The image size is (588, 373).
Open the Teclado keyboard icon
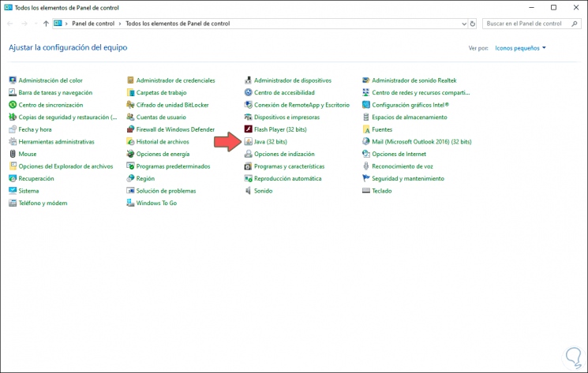365,191
